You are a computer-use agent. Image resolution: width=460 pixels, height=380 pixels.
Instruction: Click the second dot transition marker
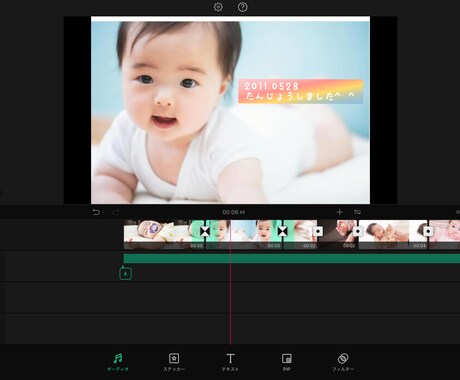pyautogui.click(x=358, y=231)
